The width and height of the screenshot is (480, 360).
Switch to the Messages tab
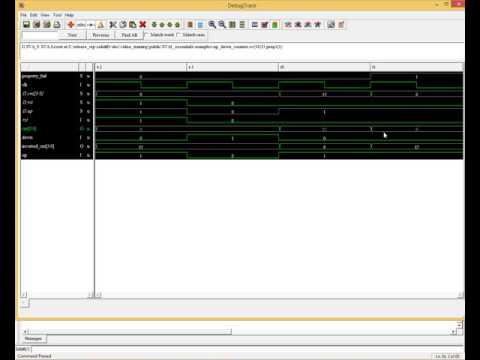point(33,339)
